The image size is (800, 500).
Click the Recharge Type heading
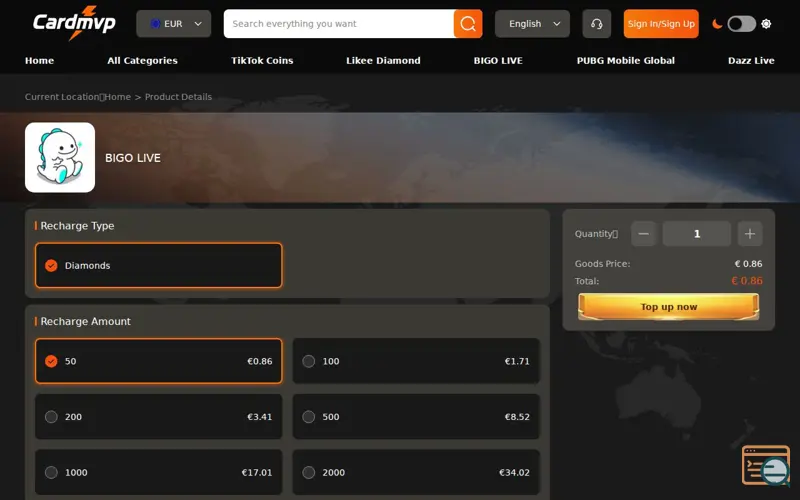77,226
